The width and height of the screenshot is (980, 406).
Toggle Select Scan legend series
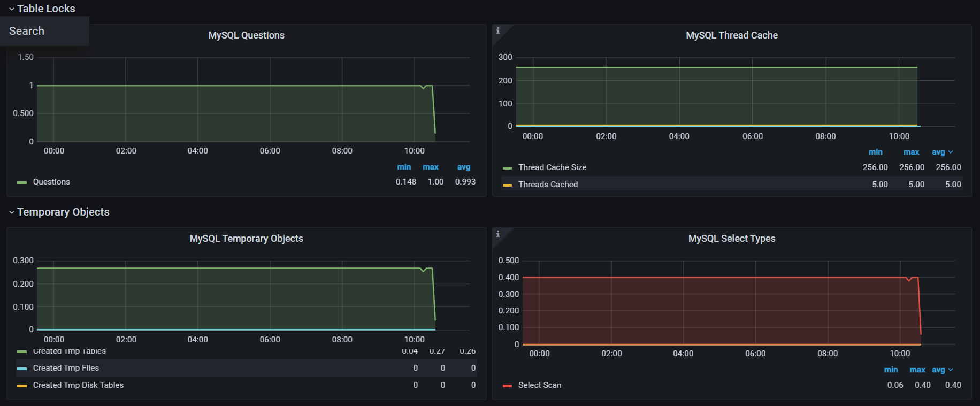tap(540, 385)
